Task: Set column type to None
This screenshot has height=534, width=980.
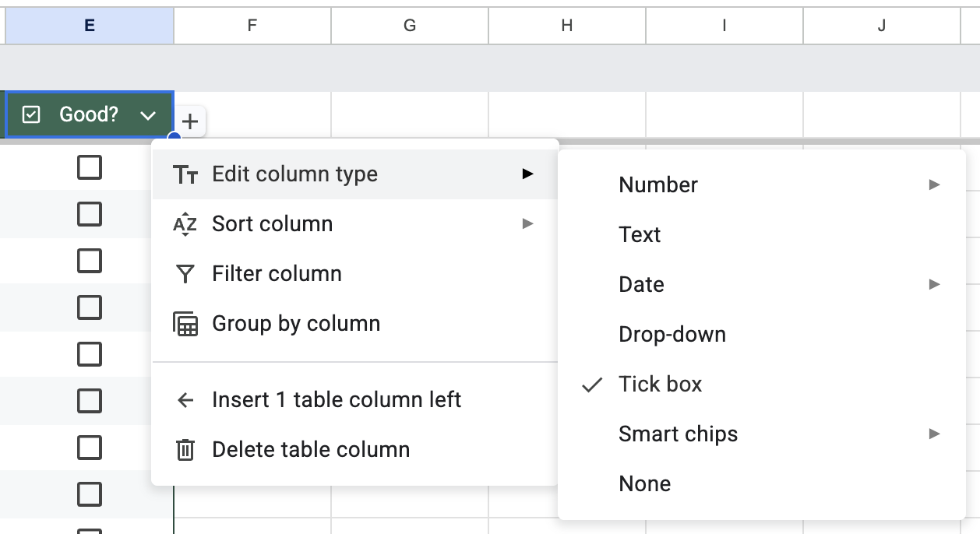Action: [x=644, y=484]
